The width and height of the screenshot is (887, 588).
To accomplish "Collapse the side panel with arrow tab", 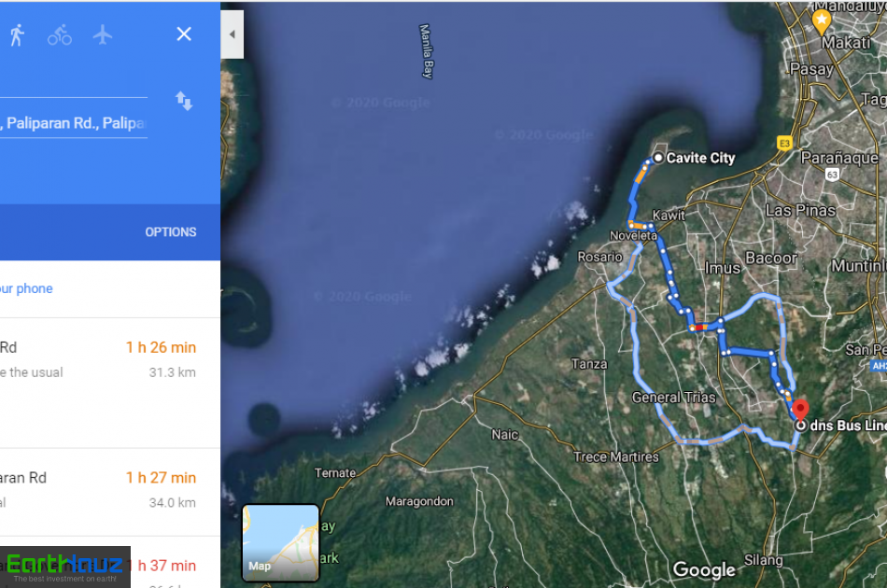I will [232, 35].
